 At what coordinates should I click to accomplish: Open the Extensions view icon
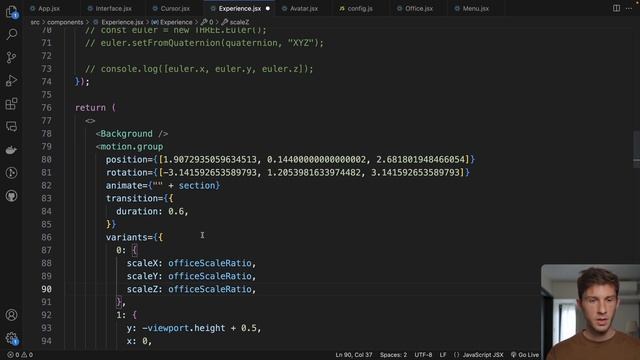[11, 104]
